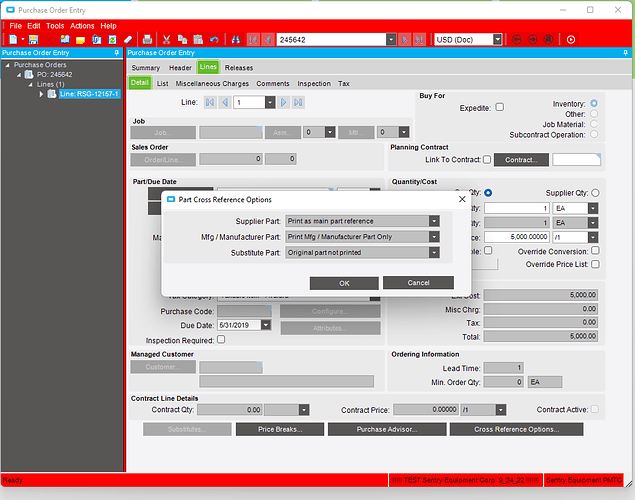Click the blue Undo arrow icon
This screenshot has width=635, height=500.
pyautogui.click(x=214, y=40)
